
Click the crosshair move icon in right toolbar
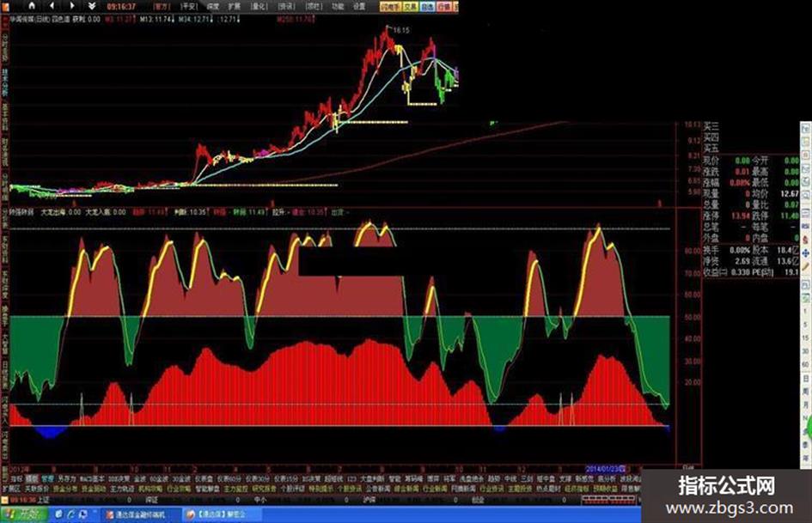click(805, 253)
